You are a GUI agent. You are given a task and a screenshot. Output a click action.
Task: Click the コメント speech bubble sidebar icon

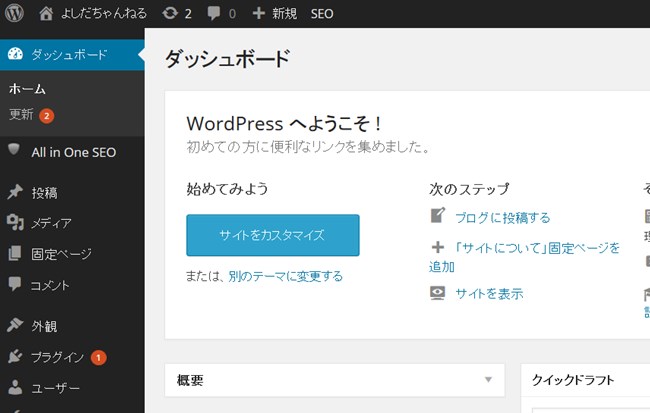click(15, 284)
